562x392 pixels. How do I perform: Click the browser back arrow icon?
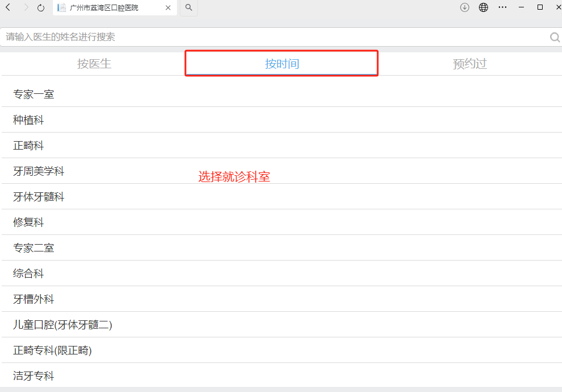click(8, 7)
